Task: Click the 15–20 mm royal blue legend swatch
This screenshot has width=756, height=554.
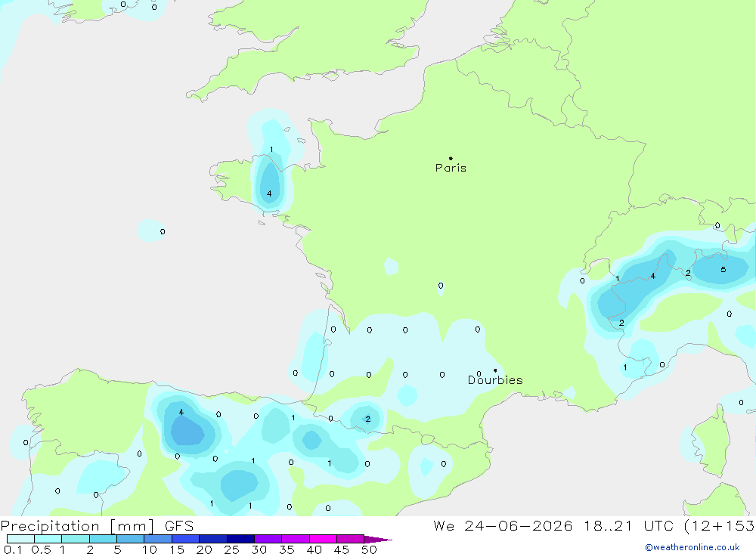Action: tap(186, 539)
